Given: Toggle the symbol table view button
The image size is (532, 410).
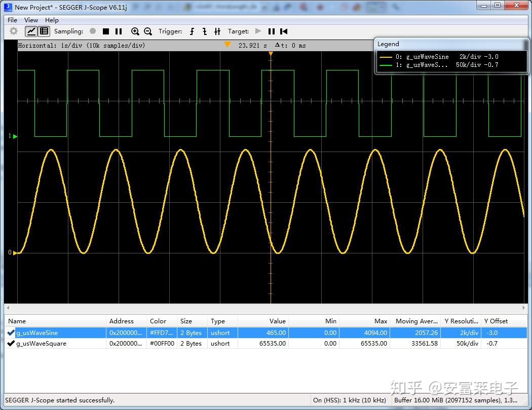Looking at the screenshot, I should pos(44,31).
